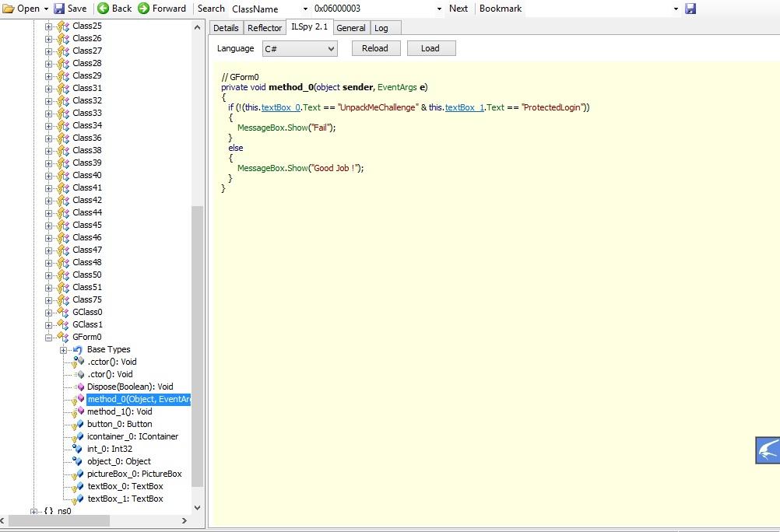Image resolution: width=780 pixels, height=532 pixels.
Task: Click the textBox_0 link in code
Action: click(281, 107)
